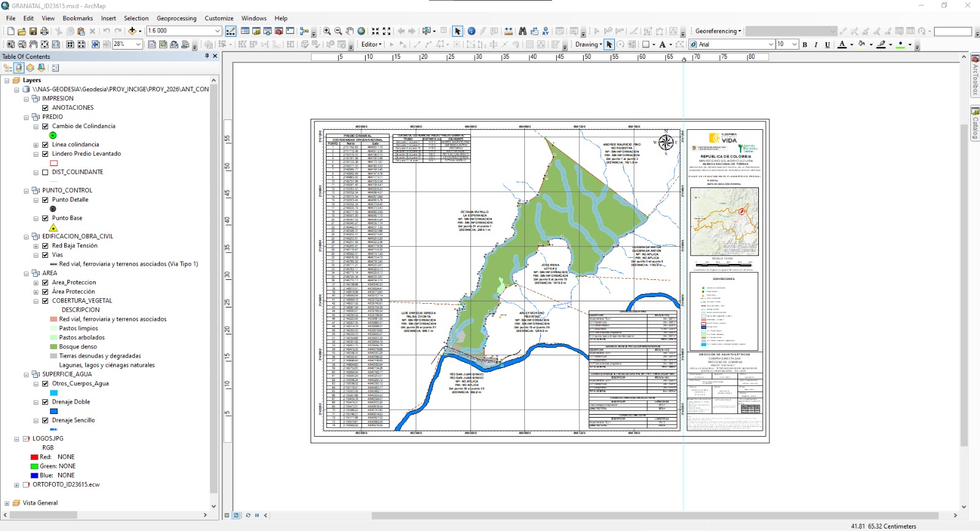Open the Editor Toolbar icon
Viewport: 980px width, 531px height.
[x=230, y=31]
